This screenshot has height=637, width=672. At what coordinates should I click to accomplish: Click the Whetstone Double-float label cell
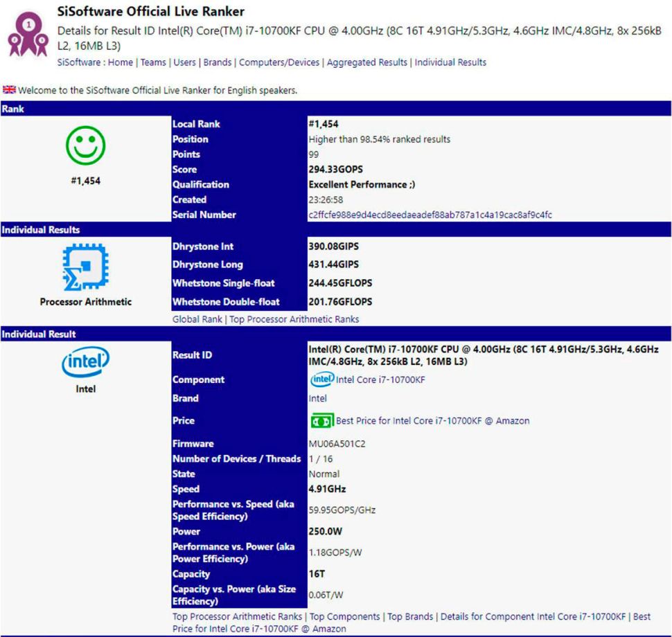tap(239, 302)
